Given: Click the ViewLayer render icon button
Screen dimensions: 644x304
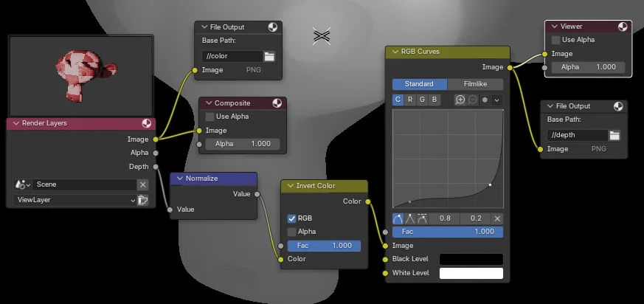Looking at the screenshot, I should point(142,200).
